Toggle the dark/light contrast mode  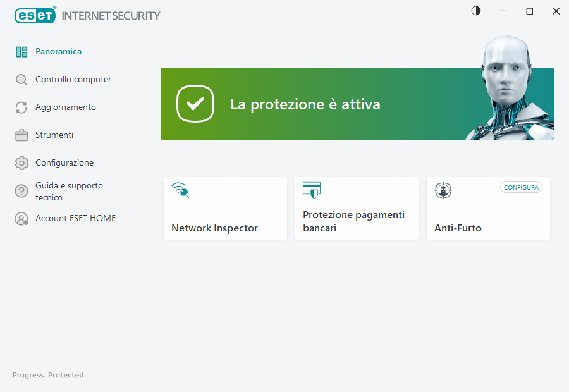[476, 11]
